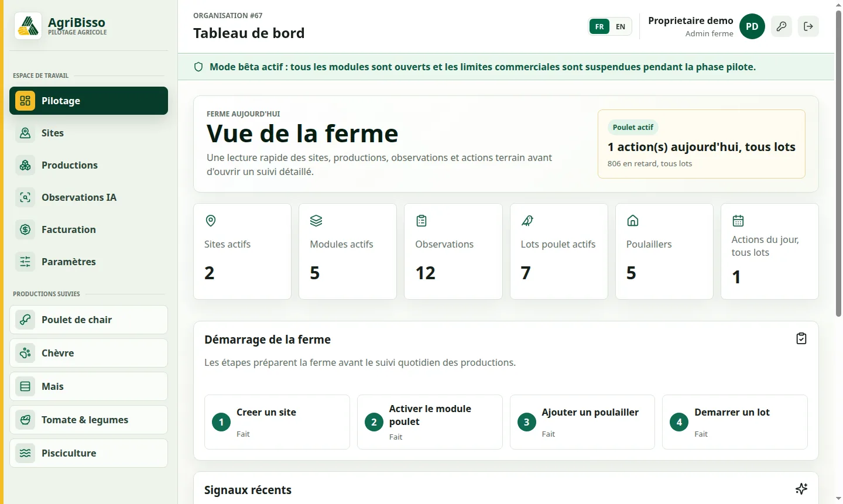The height and width of the screenshot is (504, 843).
Task: Click the PD user avatar
Action: click(752, 26)
